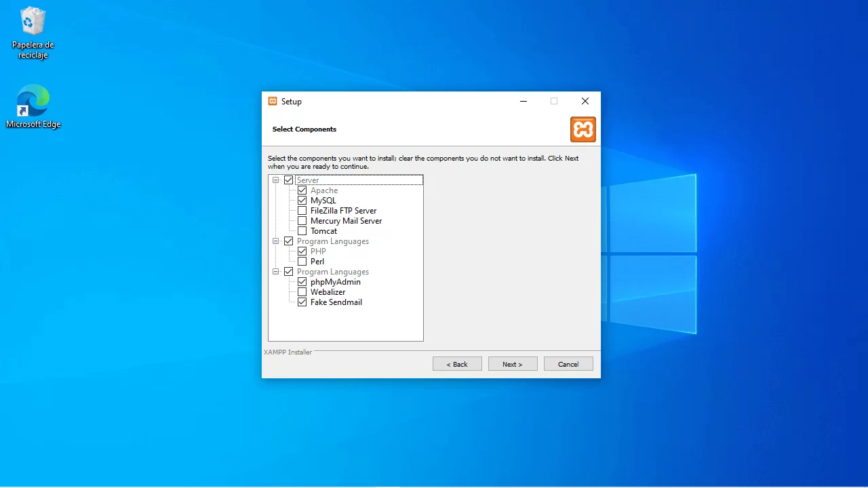Toggle checkbox of Program Languages group containing PHP
868x488 pixels.
tap(289, 241)
